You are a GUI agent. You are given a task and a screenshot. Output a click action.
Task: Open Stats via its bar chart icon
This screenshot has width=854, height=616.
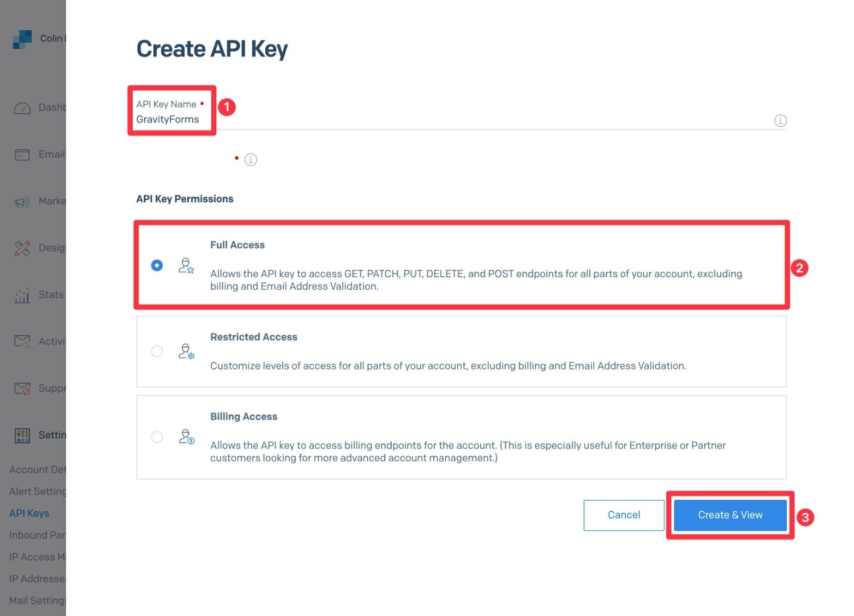pyautogui.click(x=22, y=295)
